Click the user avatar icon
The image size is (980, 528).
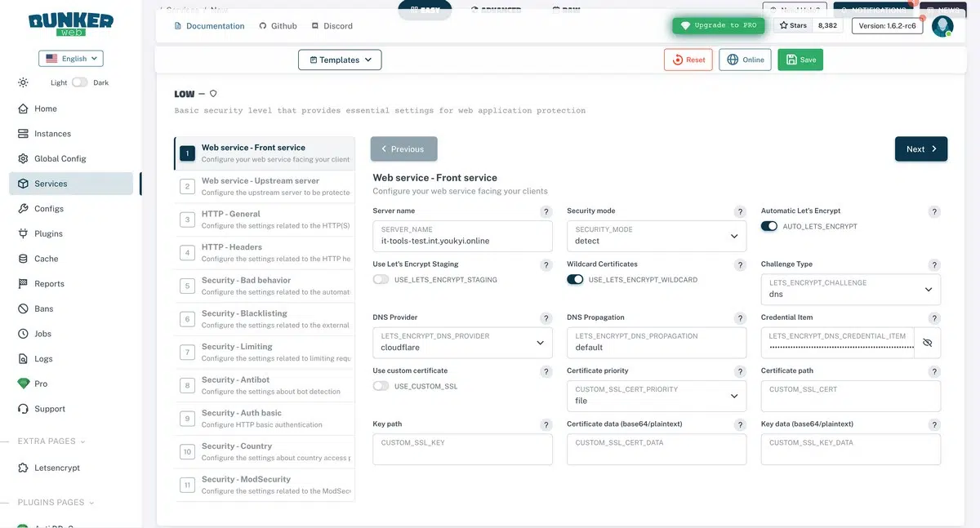pos(942,26)
